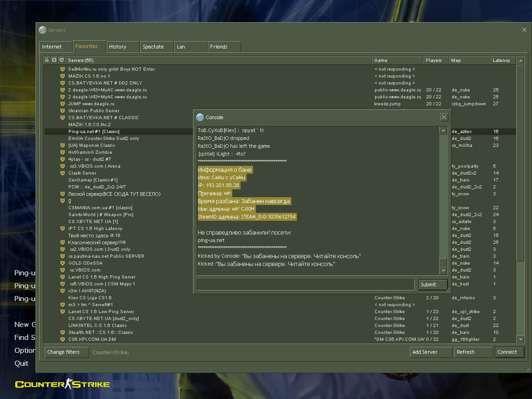Click the Connect button
The height and width of the screenshot is (399, 532).
(509, 352)
